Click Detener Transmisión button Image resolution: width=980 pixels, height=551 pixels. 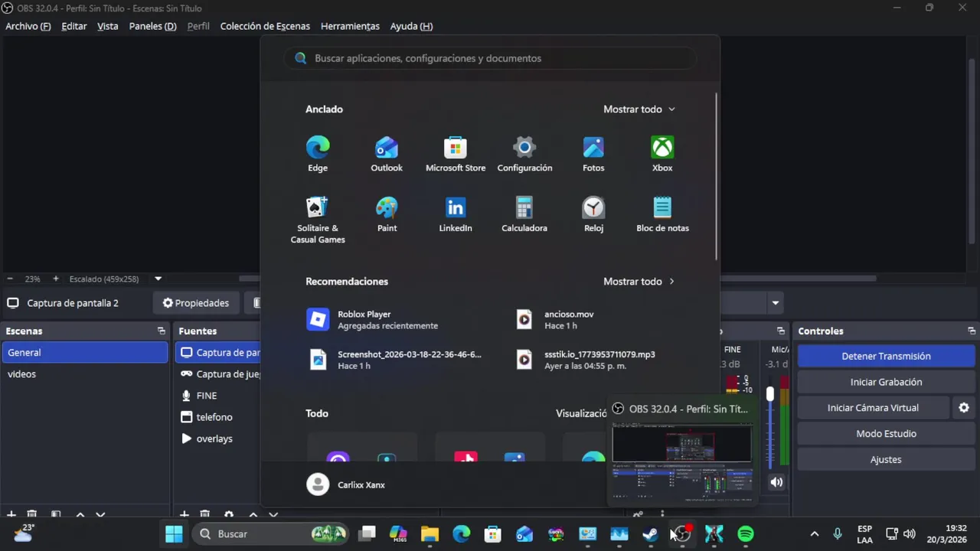coord(886,356)
